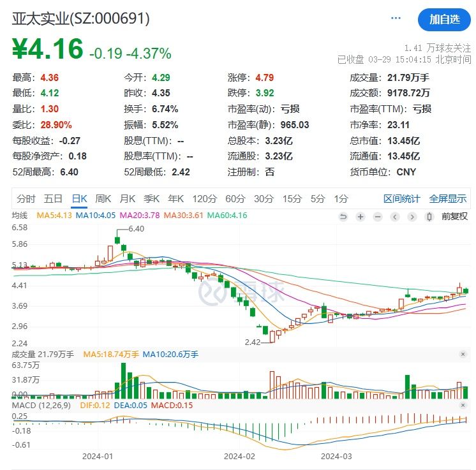
Task: Select the 周K chart tab
Action: tap(103, 199)
